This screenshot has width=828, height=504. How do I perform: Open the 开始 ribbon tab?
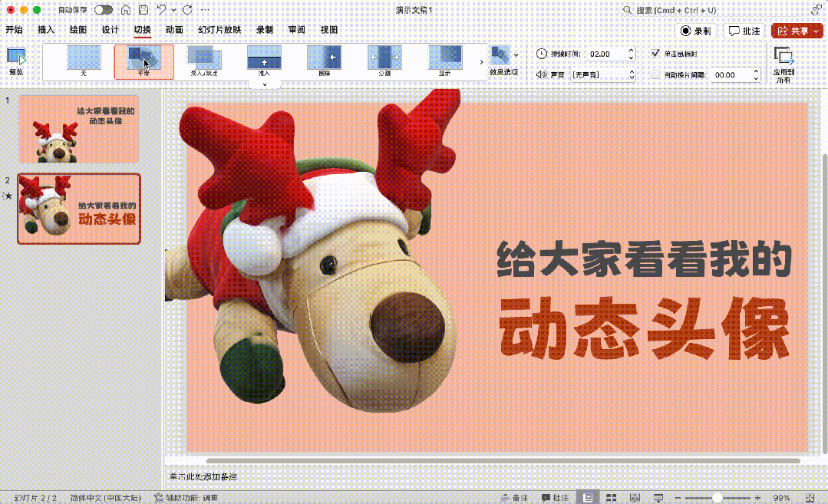tap(15, 30)
